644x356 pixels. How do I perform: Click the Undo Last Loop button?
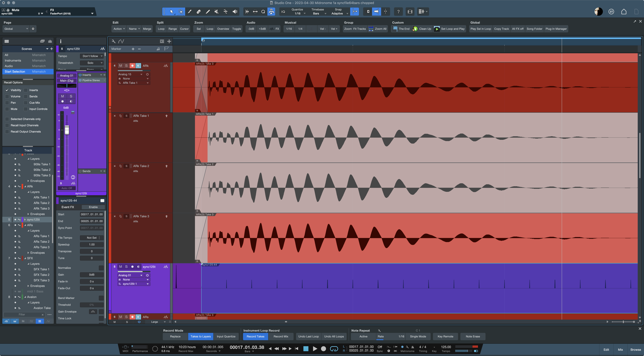(308, 336)
